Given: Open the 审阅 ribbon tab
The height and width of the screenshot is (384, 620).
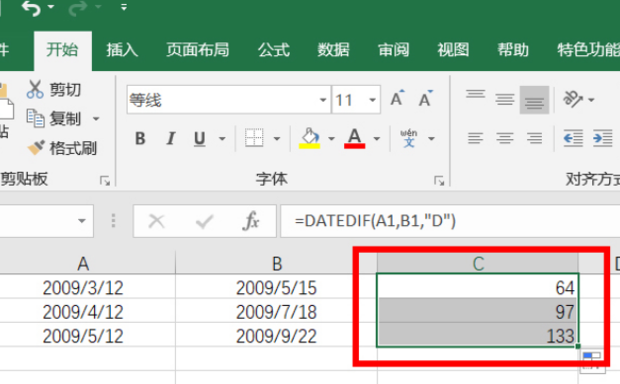Looking at the screenshot, I should [393, 50].
